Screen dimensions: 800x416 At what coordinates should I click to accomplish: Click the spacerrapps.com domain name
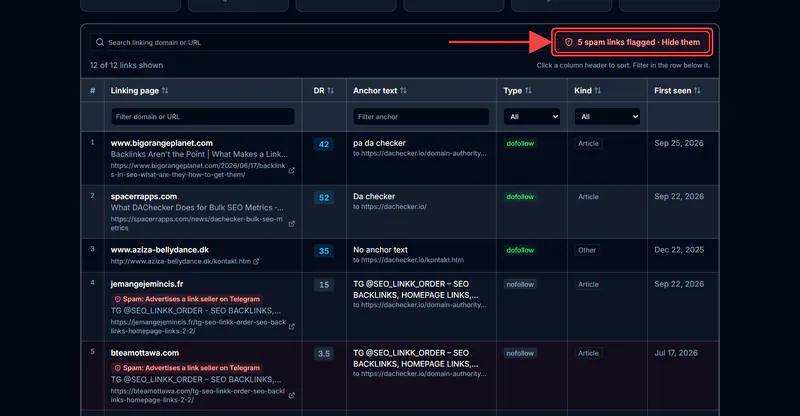pos(144,197)
